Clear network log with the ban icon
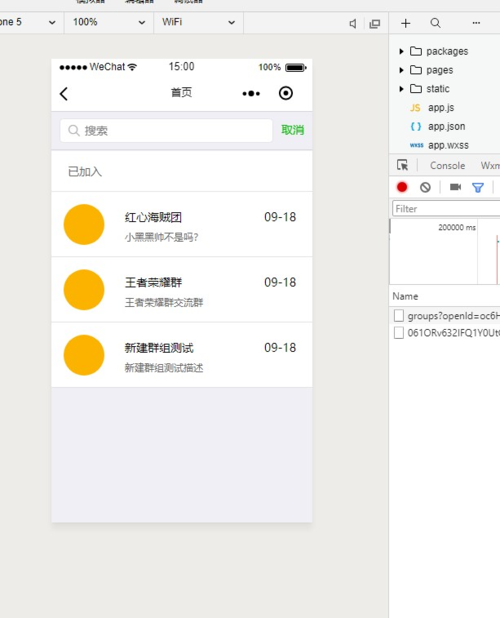500x618 pixels. point(425,187)
